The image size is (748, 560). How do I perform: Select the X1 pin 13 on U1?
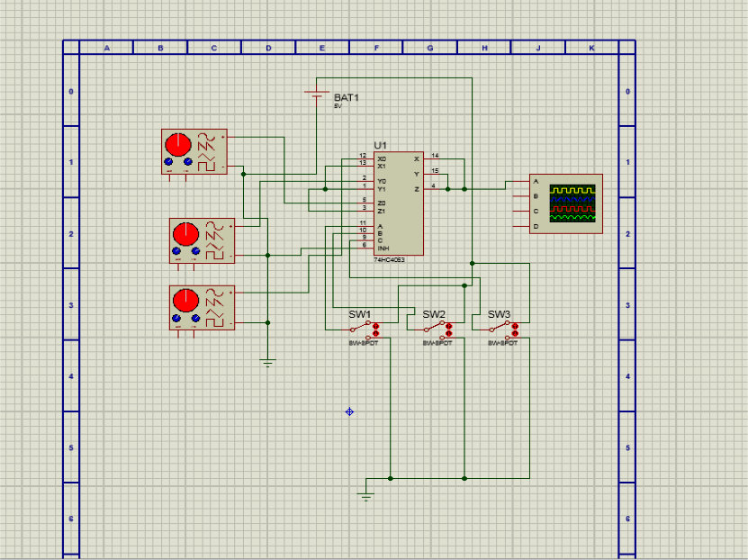pos(365,166)
